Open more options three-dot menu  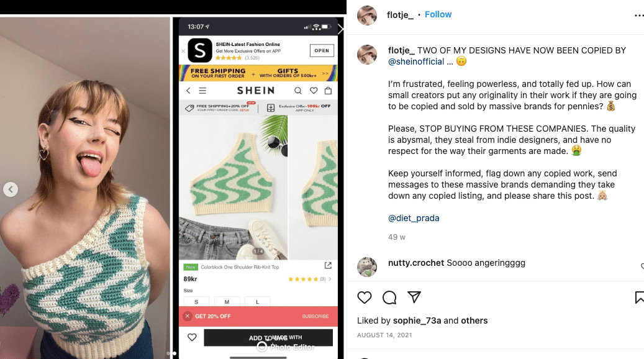click(639, 15)
